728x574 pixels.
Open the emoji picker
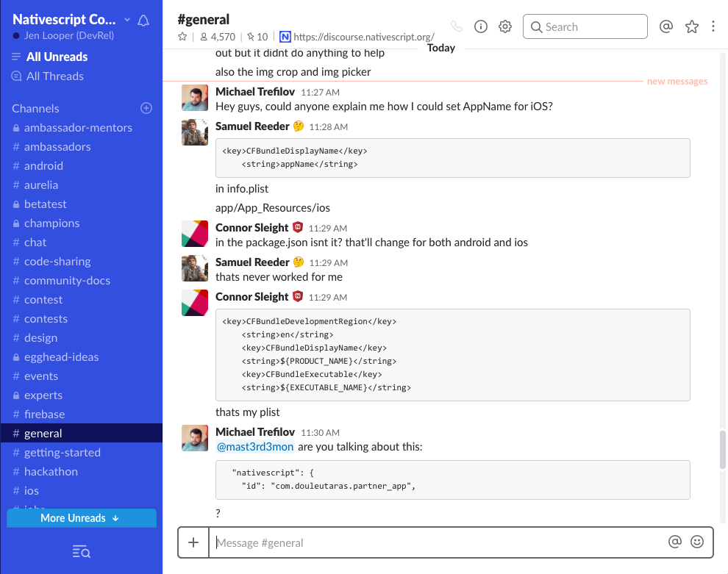(697, 542)
